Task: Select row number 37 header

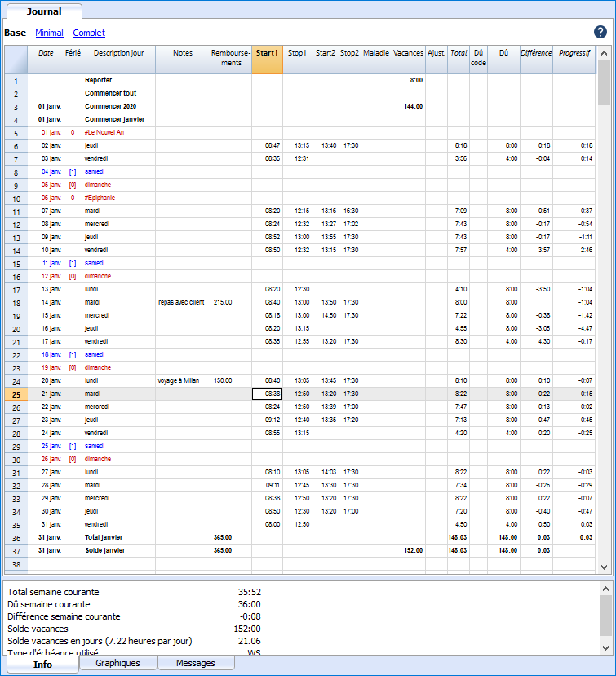Action: coord(16,551)
